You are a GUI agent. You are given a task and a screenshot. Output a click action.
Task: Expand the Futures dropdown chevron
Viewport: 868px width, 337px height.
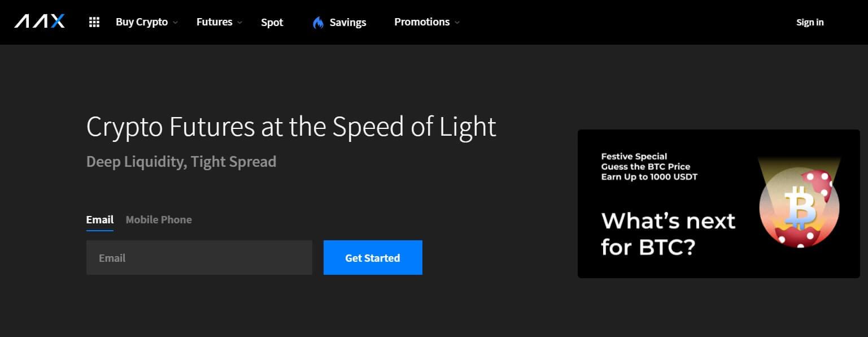click(x=239, y=23)
